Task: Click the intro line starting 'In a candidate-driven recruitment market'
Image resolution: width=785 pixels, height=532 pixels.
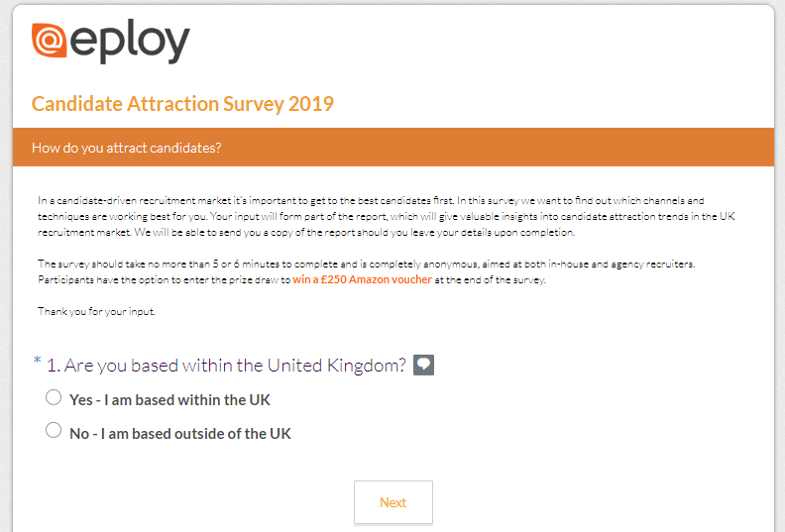Action: (371, 201)
